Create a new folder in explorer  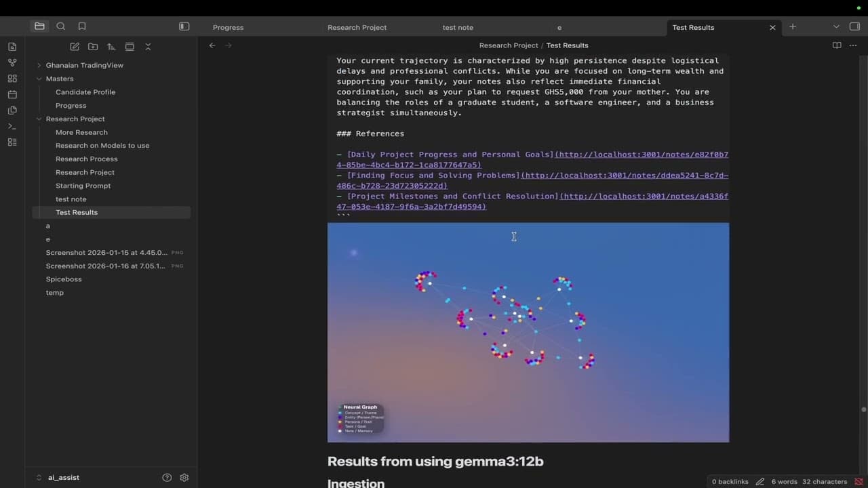pyautogui.click(x=93, y=47)
